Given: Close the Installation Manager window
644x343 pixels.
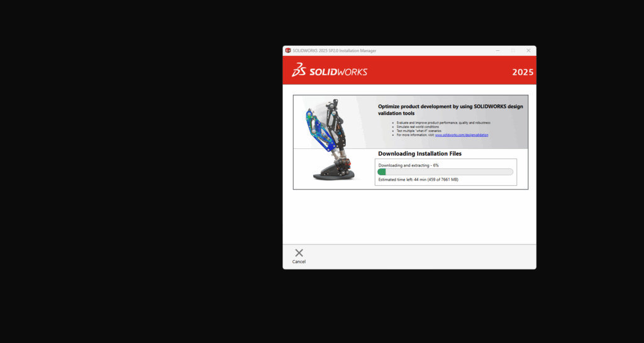Looking at the screenshot, I should click(x=528, y=50).
